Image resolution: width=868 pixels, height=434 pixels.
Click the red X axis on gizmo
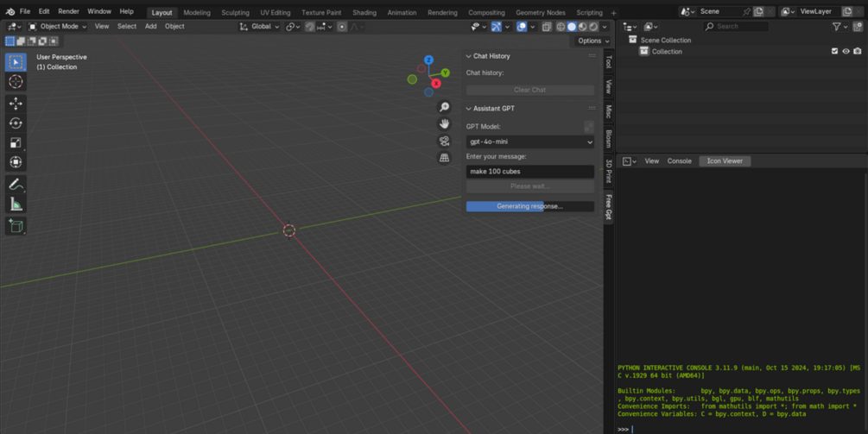436,84
